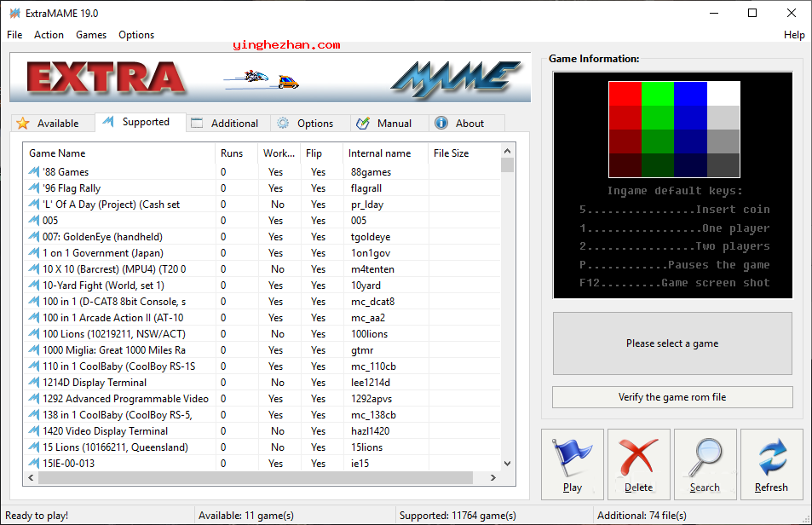Click the MAME icon beside 005 row
Viewport: 812px width, 525px height.
coord(34,220)
